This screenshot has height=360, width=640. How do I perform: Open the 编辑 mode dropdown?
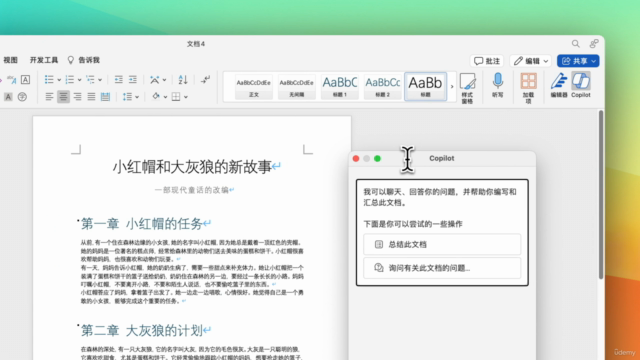(531, 61)
